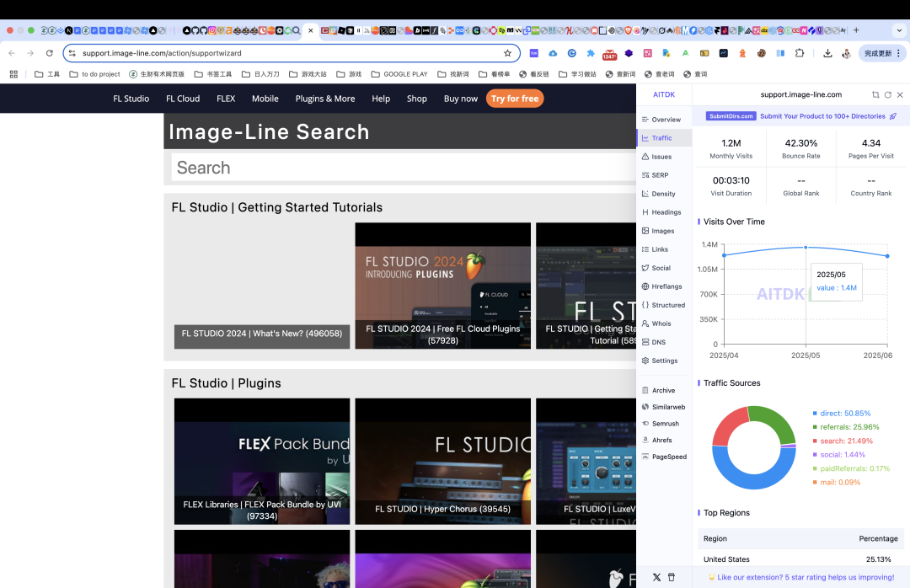
Task: Open Chrome Downloads icon in toolbar
Action: (x=827, y=53)
